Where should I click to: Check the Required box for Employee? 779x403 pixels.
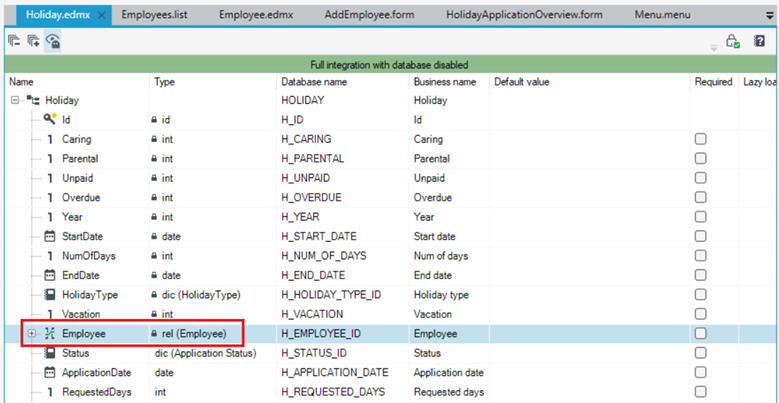click(701, 333)
